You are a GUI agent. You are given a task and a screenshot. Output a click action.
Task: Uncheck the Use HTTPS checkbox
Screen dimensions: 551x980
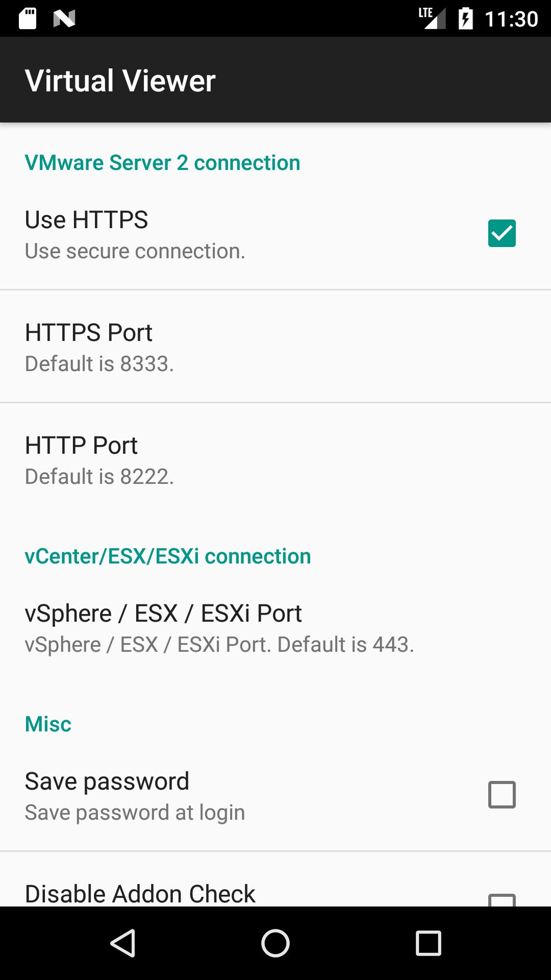pos(502,233)
